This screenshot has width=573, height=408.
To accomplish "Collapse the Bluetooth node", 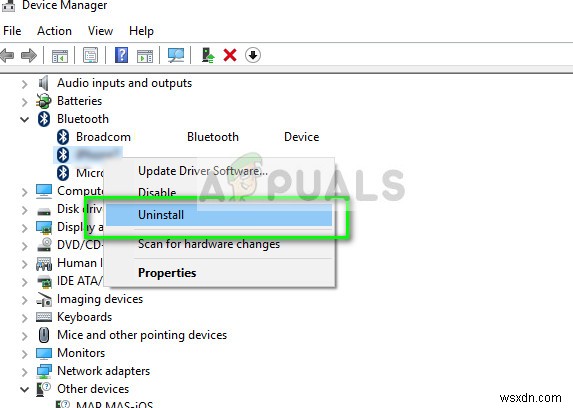I will 24,120.
